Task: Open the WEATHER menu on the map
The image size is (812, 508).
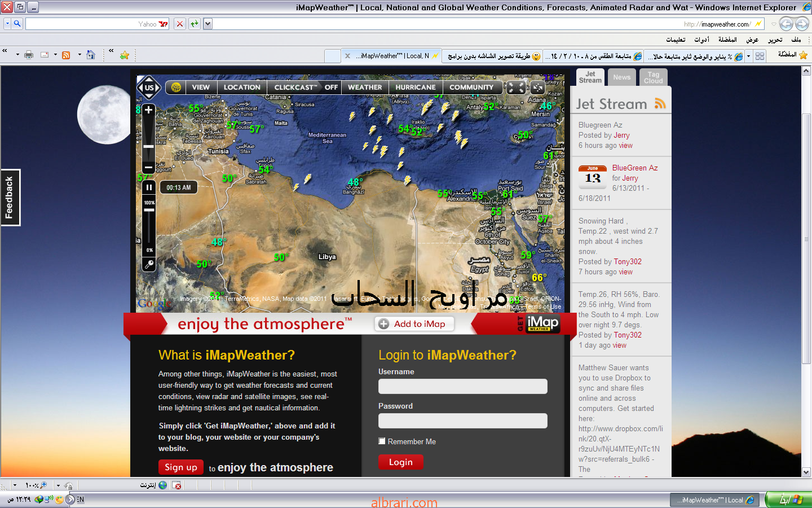Action: 365,87
